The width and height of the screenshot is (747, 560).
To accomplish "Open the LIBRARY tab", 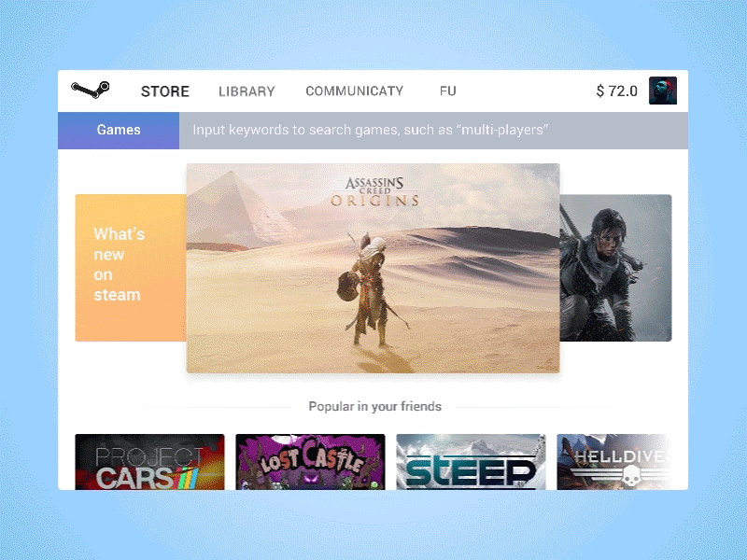I will pyautogui.click(x=247, y=91).
